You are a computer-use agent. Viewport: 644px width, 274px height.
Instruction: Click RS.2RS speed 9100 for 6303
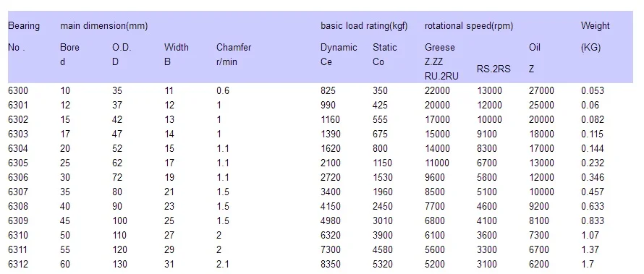(x=487, y=134)
